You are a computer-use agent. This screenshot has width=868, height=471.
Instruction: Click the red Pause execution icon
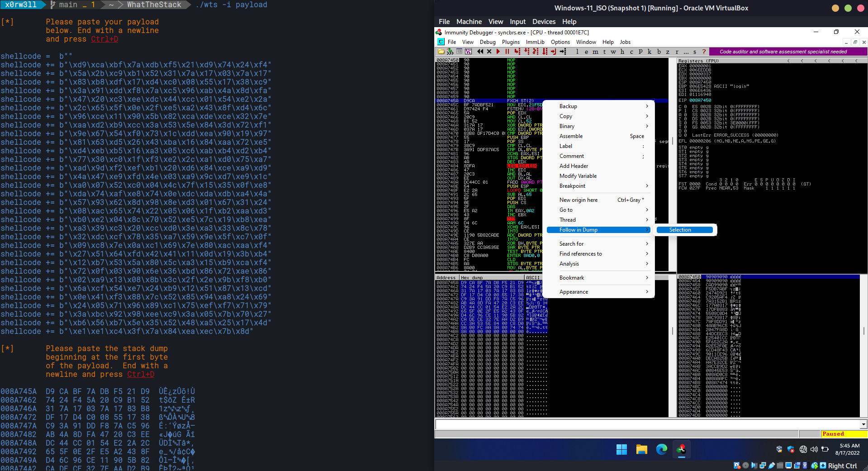[x=507, y=52]
